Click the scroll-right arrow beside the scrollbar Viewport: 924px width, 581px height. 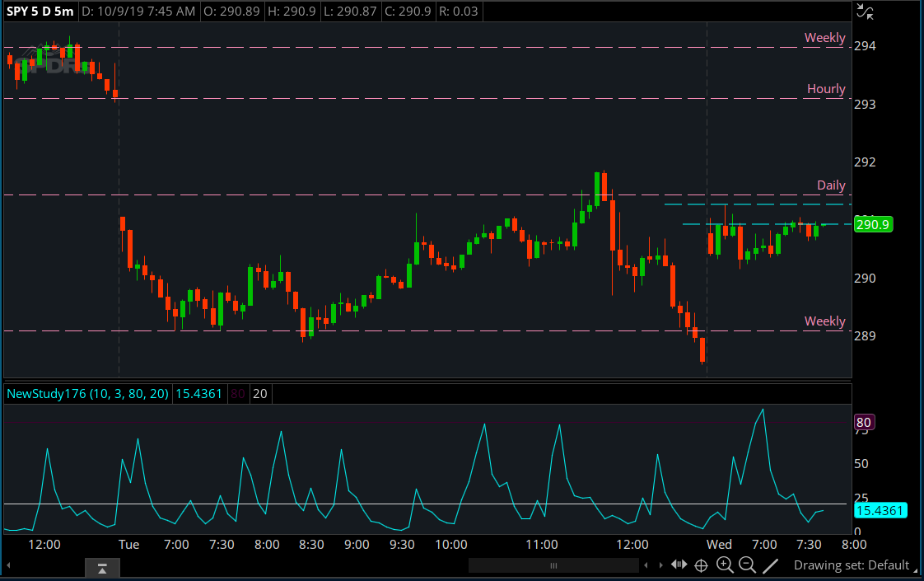coord(660,565)
